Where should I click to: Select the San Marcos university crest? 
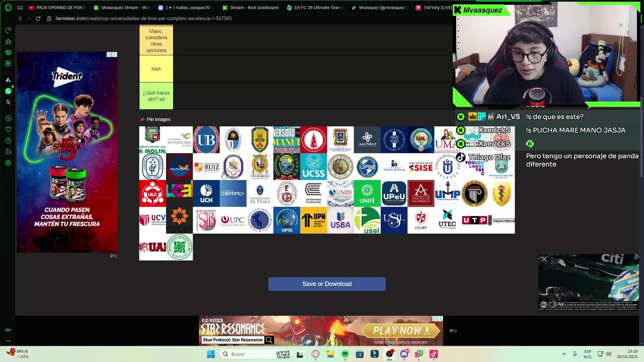pyautogui.click(x=260, y=166)
